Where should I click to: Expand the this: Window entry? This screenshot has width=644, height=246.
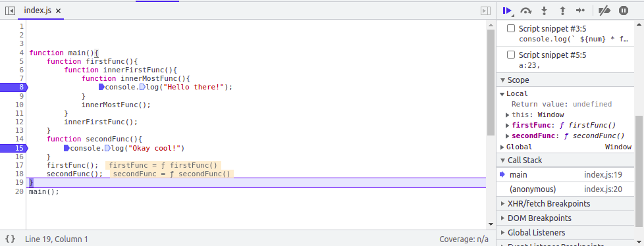(x=508, y=115)
